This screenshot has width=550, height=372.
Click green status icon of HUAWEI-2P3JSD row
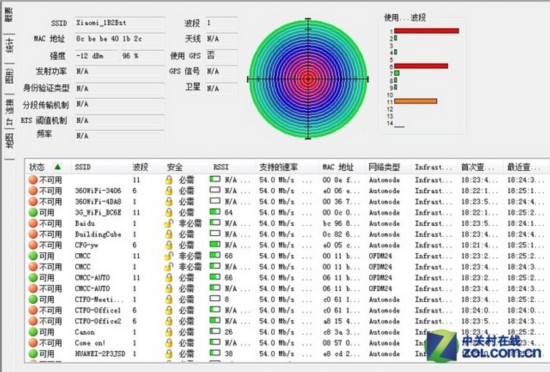pos(33,354)
